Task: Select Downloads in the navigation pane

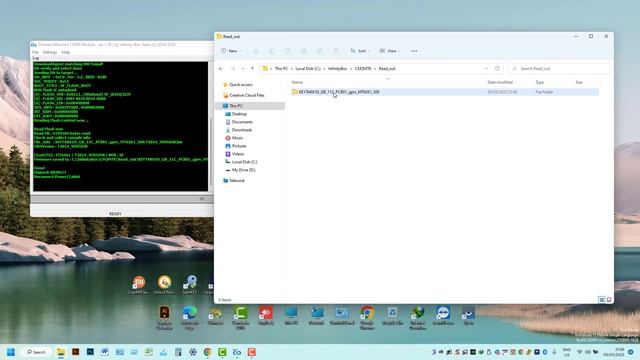Action: [238, 130]
